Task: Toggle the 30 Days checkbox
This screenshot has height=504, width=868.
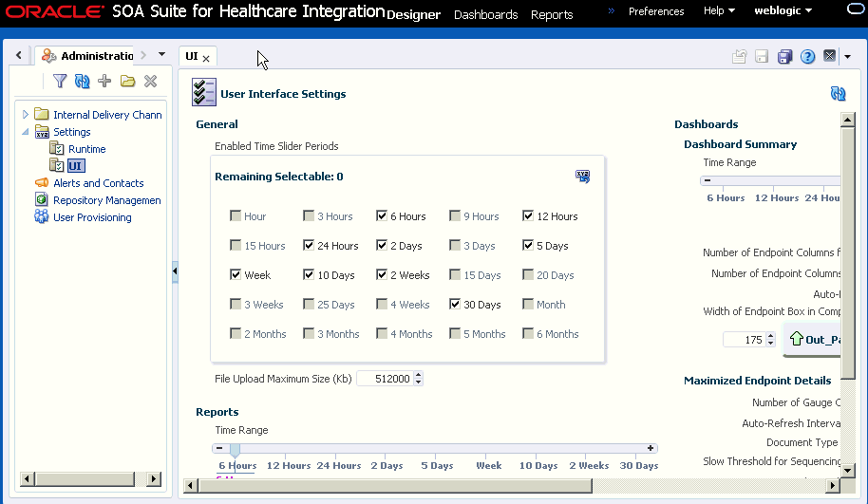Action: click(455, 304)
